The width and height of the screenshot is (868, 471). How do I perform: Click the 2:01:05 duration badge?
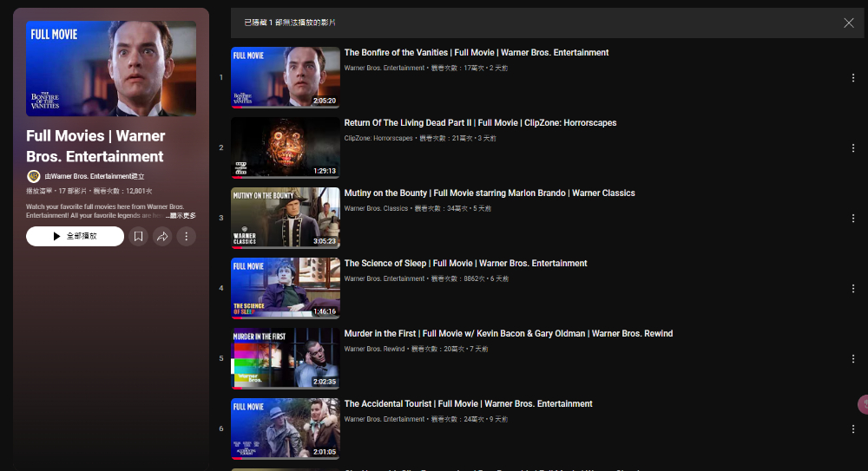point(325,452)
